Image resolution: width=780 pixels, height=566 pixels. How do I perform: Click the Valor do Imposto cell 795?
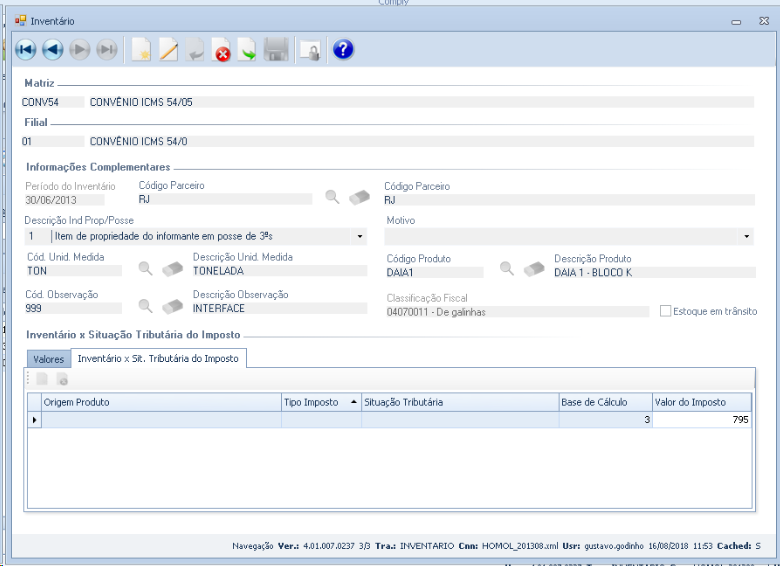click(702, 420)
